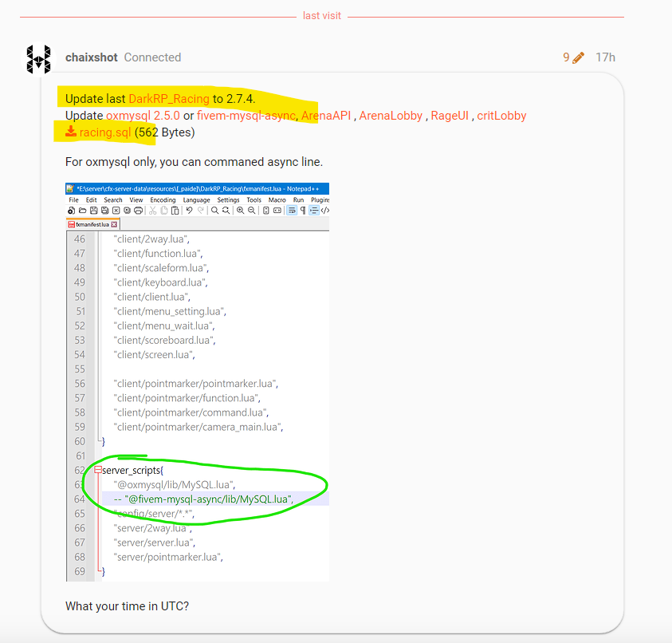Open chaixshot's avatar image

point(38,59)
